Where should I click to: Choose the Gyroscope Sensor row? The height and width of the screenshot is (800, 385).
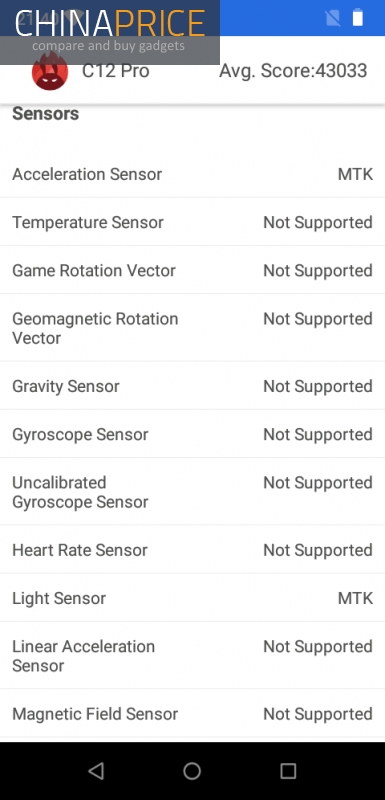[192, 434]
